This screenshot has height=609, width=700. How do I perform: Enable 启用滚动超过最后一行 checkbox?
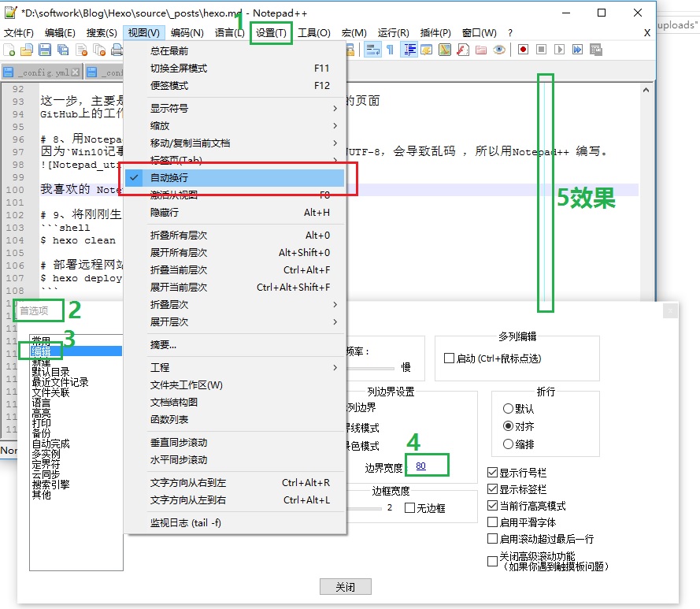coord(492,538)
